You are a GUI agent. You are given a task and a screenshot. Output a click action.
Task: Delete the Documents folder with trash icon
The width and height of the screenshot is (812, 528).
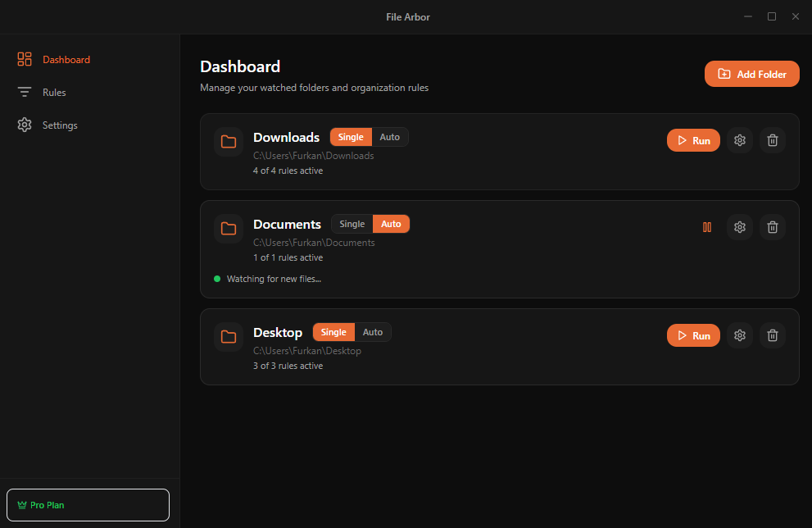[x=772, y=227]
